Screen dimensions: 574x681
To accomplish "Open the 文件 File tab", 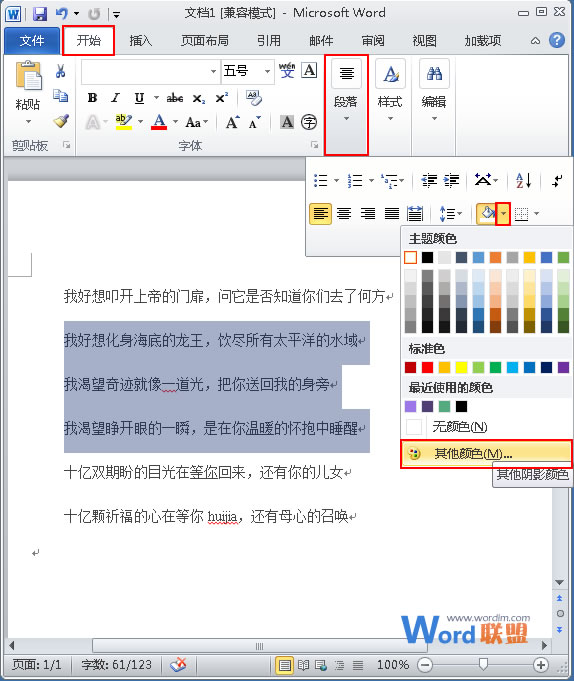I will 32,41.
